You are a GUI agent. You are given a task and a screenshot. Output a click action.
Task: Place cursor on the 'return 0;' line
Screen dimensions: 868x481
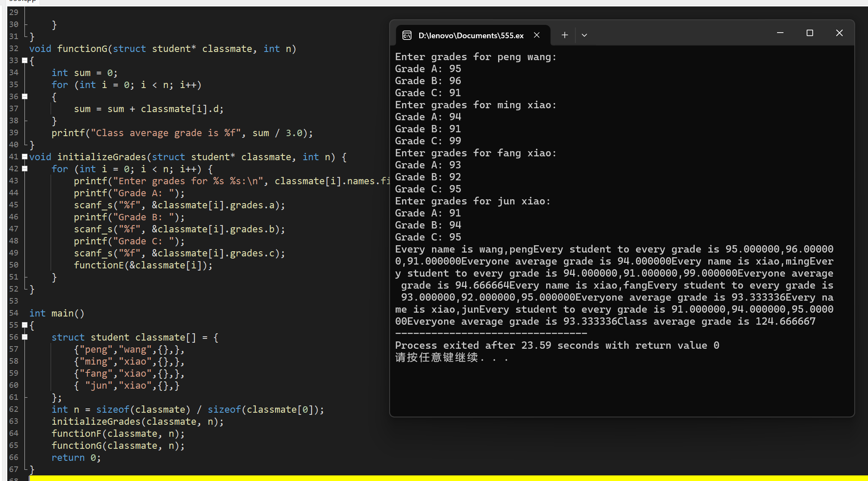tap(76, 458)
